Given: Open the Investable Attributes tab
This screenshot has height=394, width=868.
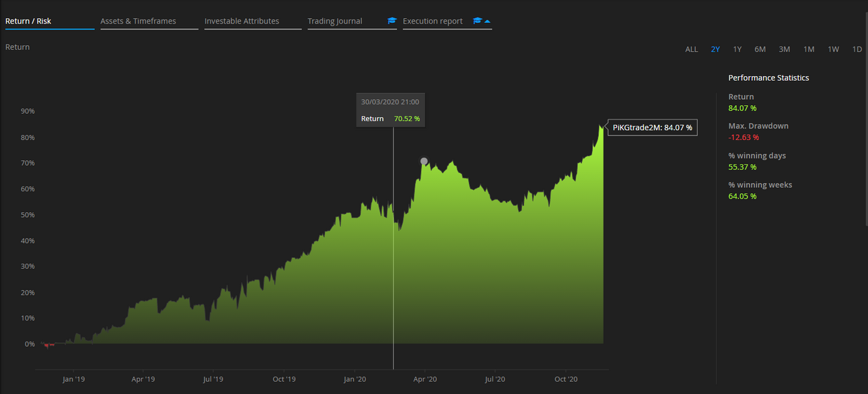Looking at the screenshot, I should click(242, 21).
